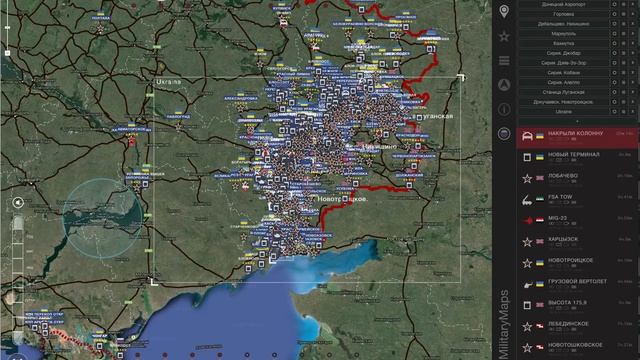
Task: Select the Дебальцево. Никишино map entry
Action: 564,24
